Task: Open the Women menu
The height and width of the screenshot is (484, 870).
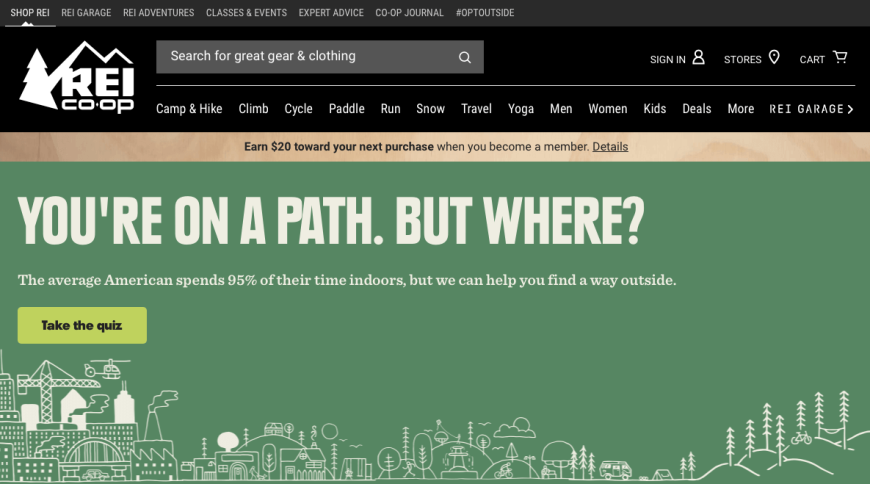Action: pyautogui.click(x=608, y=109)
